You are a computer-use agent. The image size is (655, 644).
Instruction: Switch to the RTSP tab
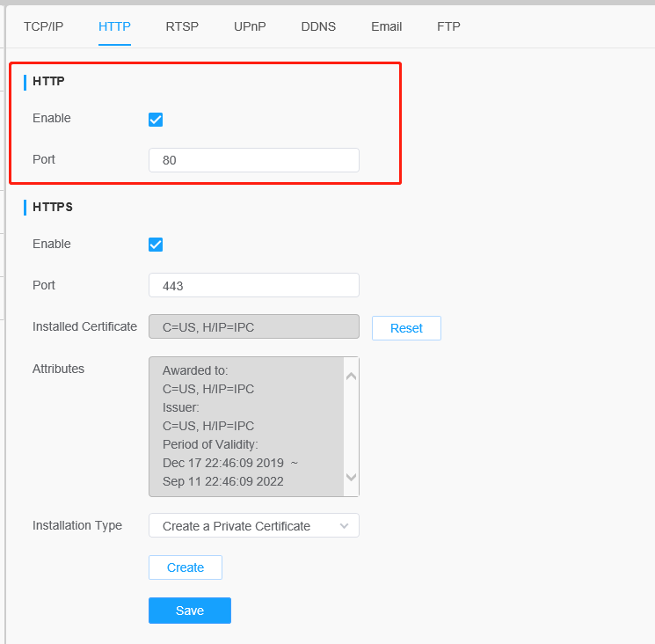coord(182,26)
